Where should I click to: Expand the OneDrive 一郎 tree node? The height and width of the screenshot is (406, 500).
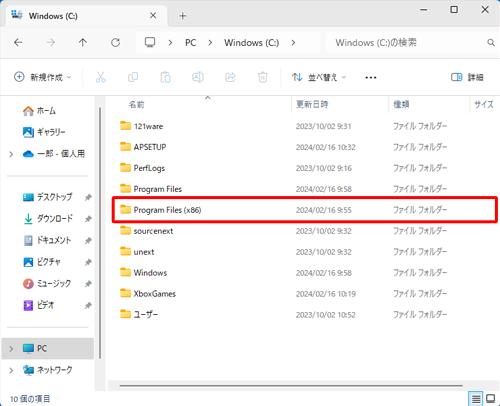(x=11, y=154)
